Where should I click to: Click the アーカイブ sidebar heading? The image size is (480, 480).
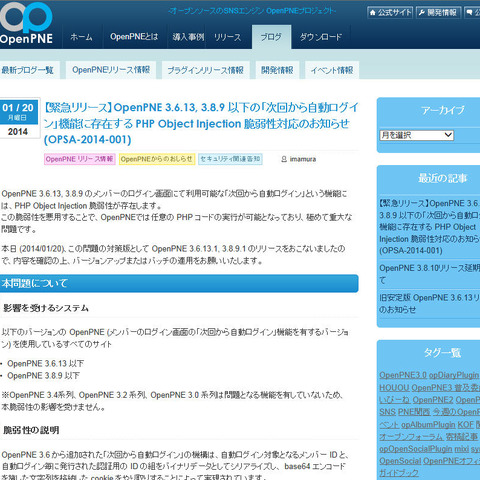coord(442,110)
